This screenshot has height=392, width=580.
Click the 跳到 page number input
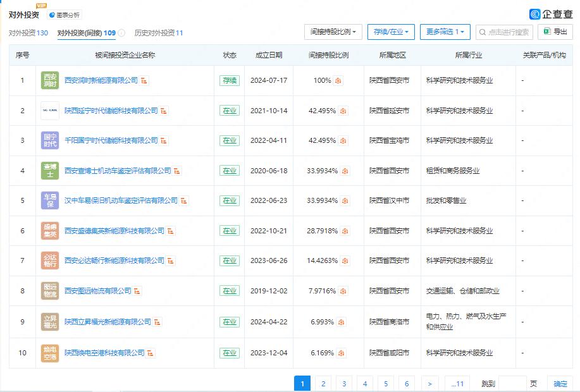[x=512, y=384]
